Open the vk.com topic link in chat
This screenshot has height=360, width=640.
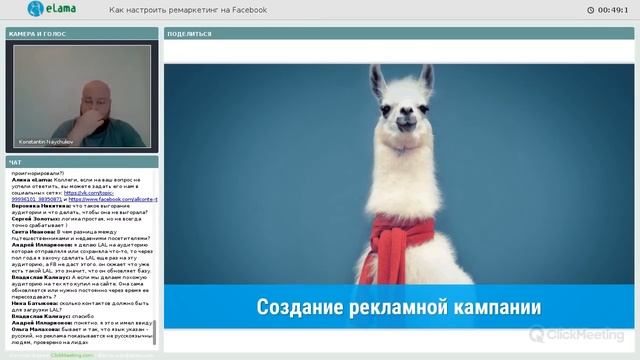coord(63,196)
